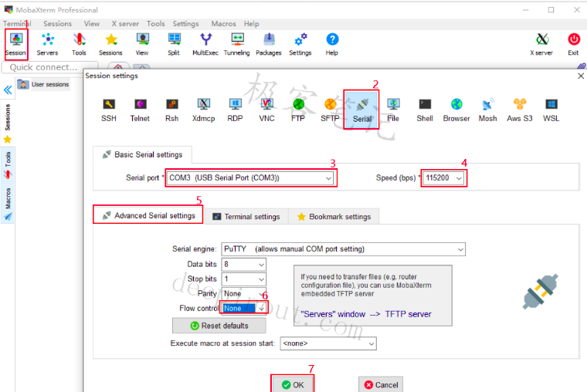587x392 pixels.
Task: Close the Session settings dialog
Action: [581, 76]
